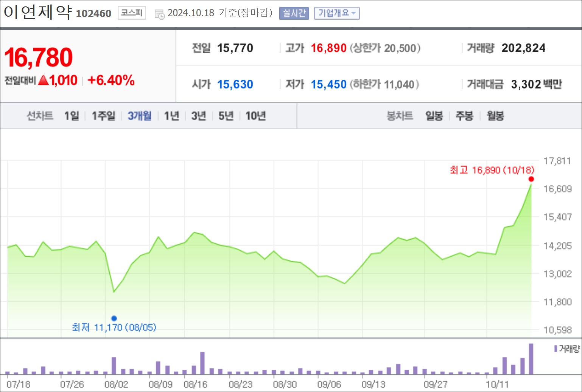Image resolution: width=582 pixels, height=392 pixels.
Task: Click the blue lowest-price marker dot
Action: click(114, 318)
